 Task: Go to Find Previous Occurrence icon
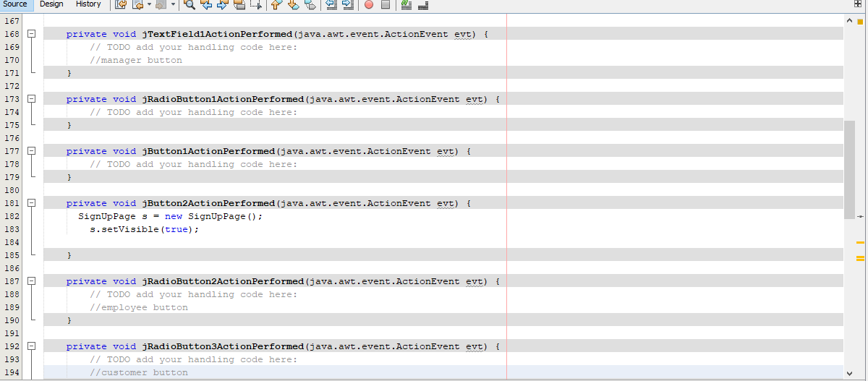206,5
